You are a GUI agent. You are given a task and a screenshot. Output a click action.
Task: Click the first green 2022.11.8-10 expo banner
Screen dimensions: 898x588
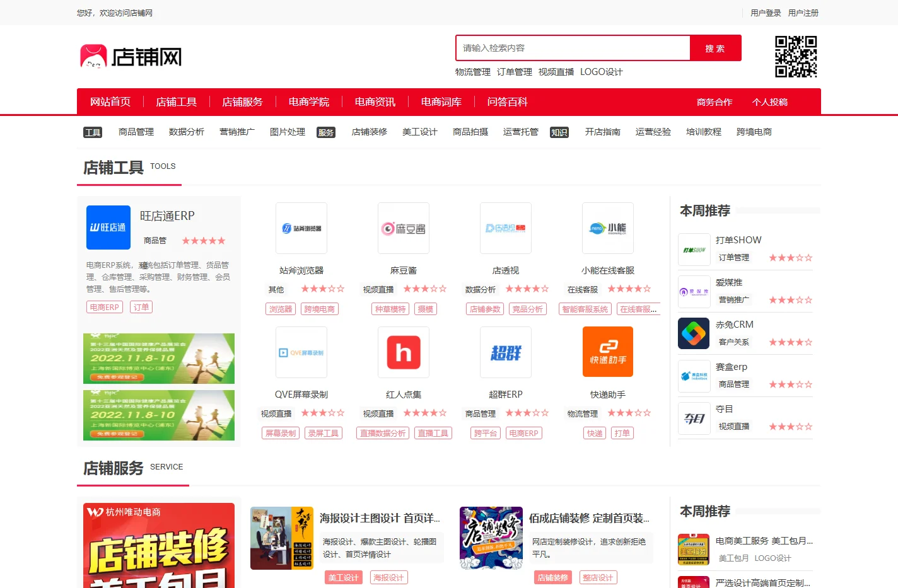[x=159, y=359]
